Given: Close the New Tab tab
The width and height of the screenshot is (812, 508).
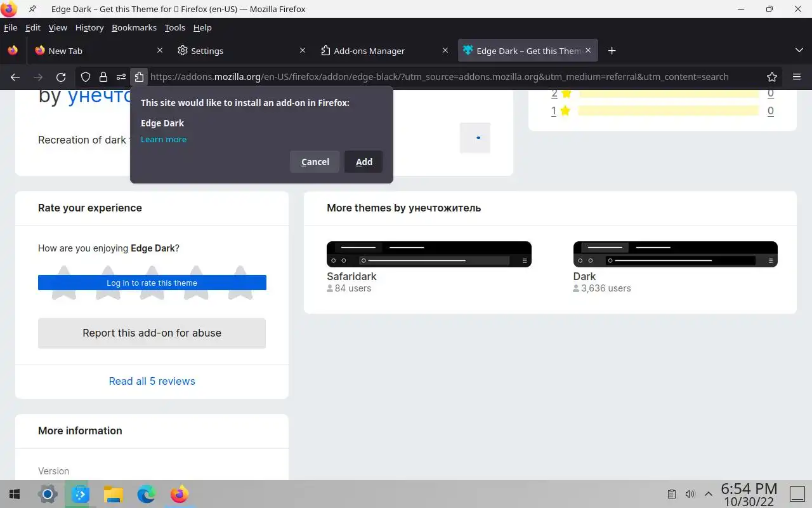Looking at the screenshot, I should pyautogui.click(x=160, y=51).
